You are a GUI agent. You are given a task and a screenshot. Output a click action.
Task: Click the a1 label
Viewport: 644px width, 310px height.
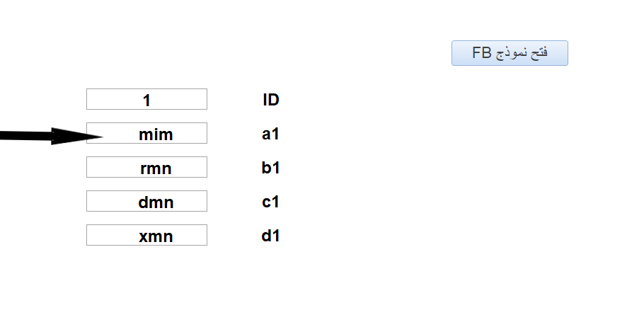pyautogui.click(x=270, y=134)
